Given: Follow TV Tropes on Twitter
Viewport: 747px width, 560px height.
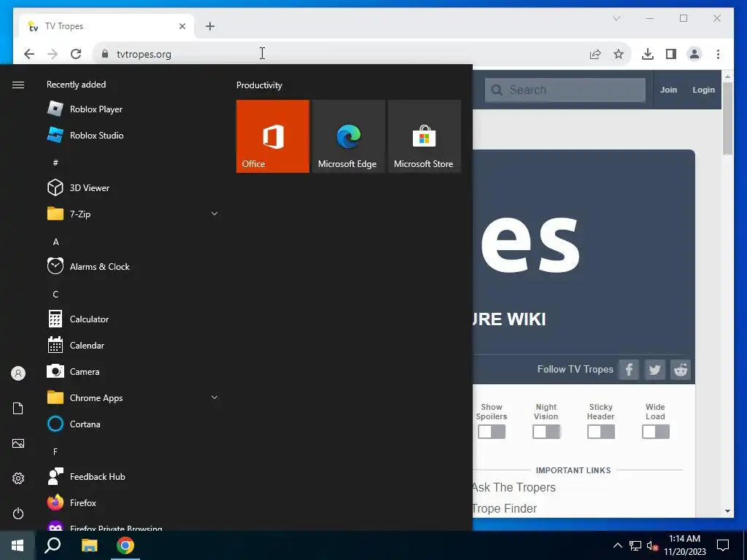Looking at the screenshot, I should 654,370.
